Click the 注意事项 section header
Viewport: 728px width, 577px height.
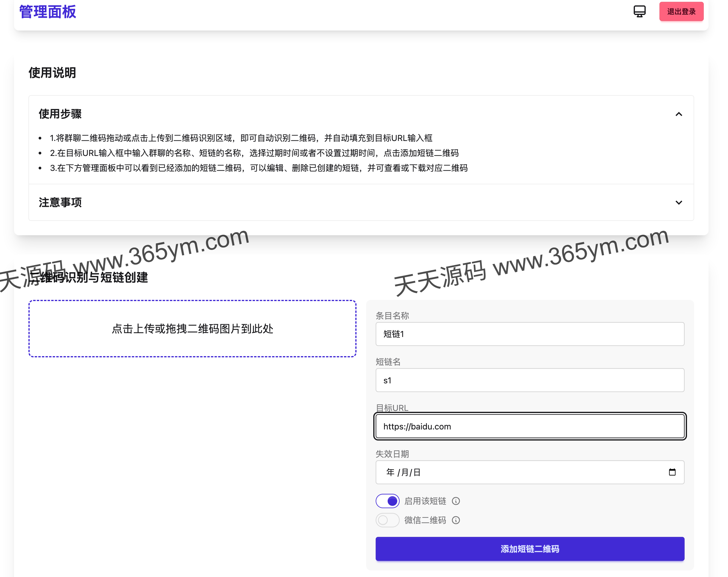click(x=60, y=203)
